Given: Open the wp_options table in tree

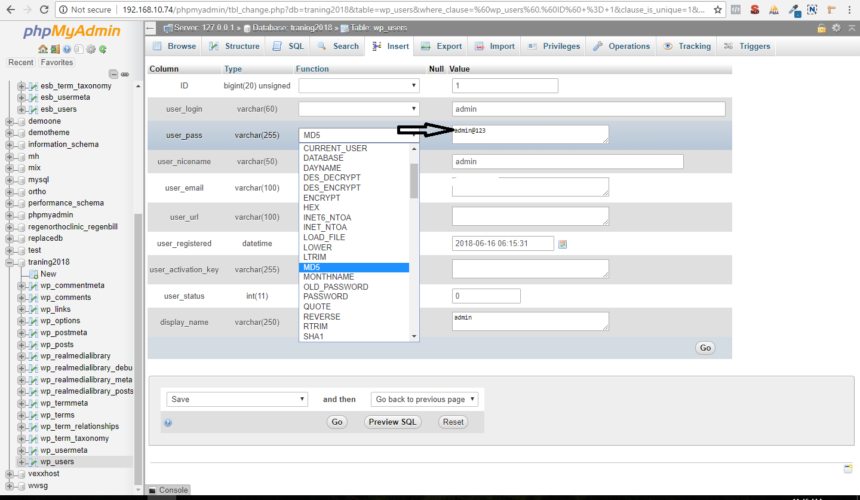Looking at the screenshot, I should coord(60,321).
